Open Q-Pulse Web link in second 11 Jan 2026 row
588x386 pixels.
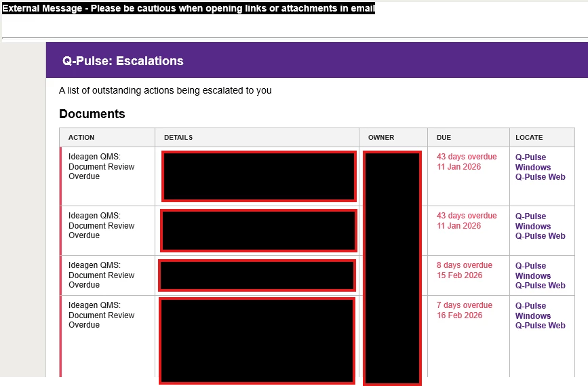(x=540, y=236)
